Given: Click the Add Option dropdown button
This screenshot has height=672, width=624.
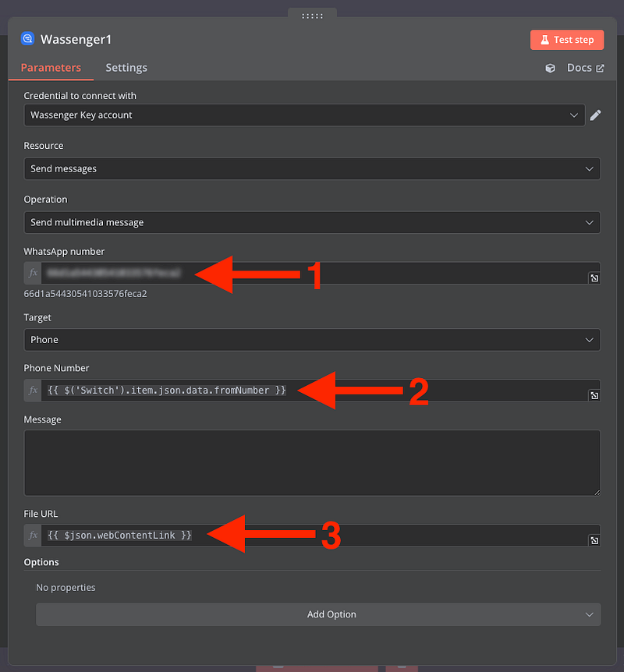Looking at the screenshot, I should click(318, 614).
